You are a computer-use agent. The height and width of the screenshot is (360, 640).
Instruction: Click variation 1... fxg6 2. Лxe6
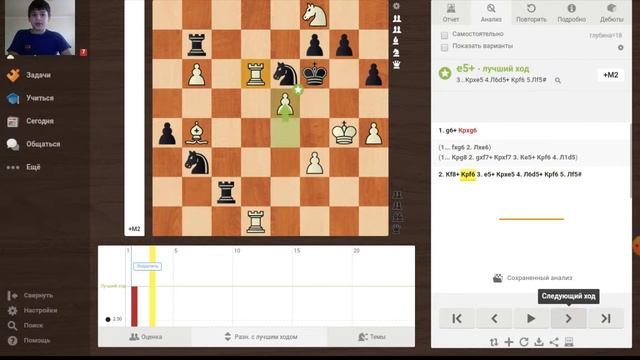click(x=465, y=147)
